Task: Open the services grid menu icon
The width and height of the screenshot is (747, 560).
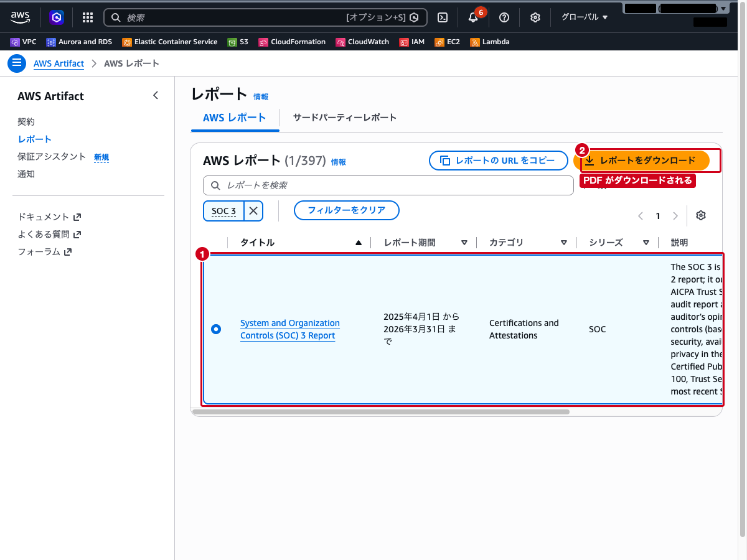Action: [88, 17]
